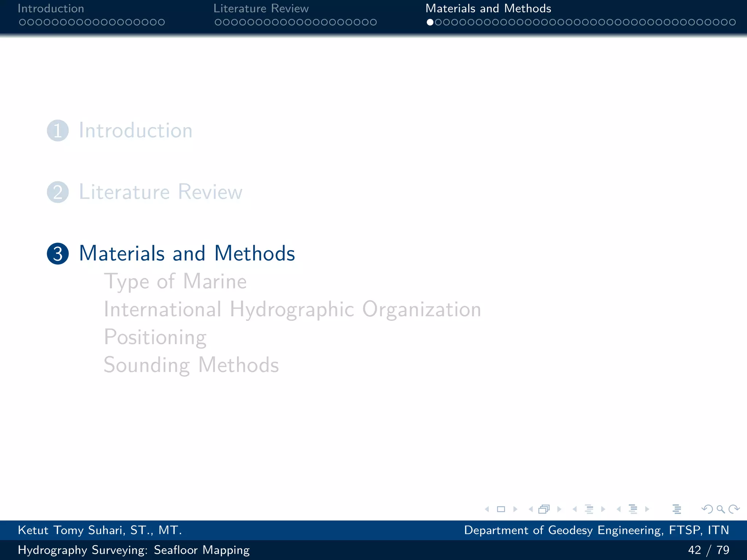Go to next frame with the arrow right of the stacked frames icon
747x560 pixels.
point(559,509)
